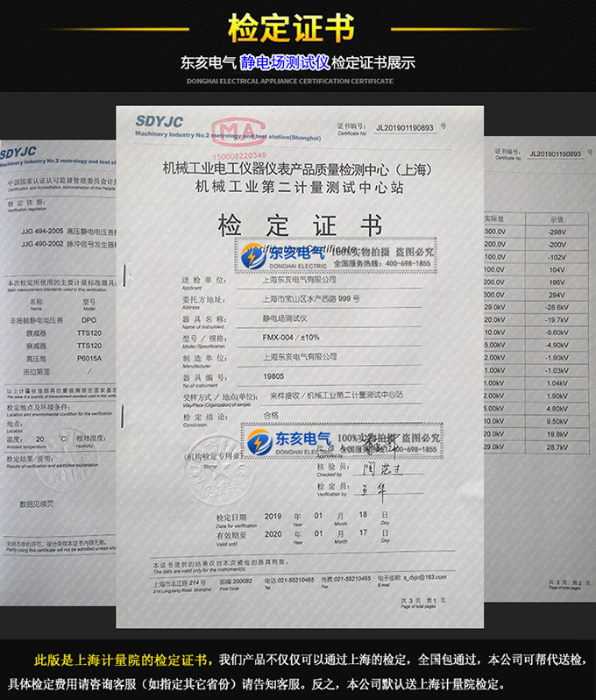Click the red number 150008220349

[x=239, y=156]
